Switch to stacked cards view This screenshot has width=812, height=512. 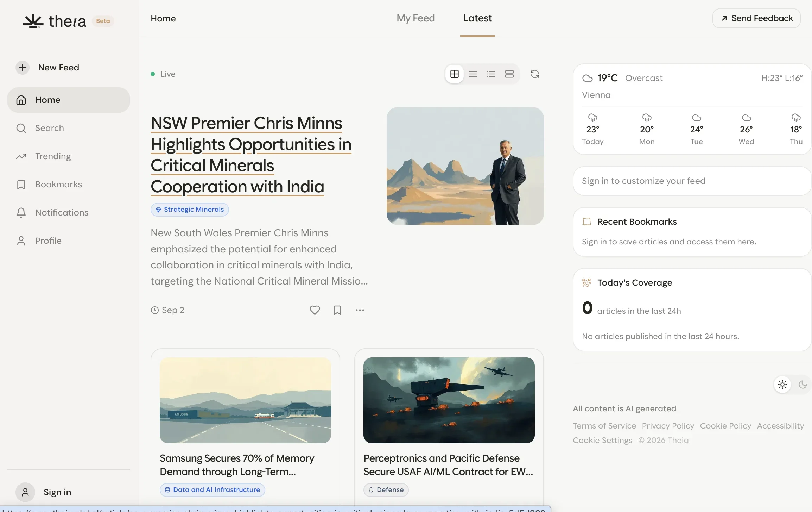pos(509,74)
